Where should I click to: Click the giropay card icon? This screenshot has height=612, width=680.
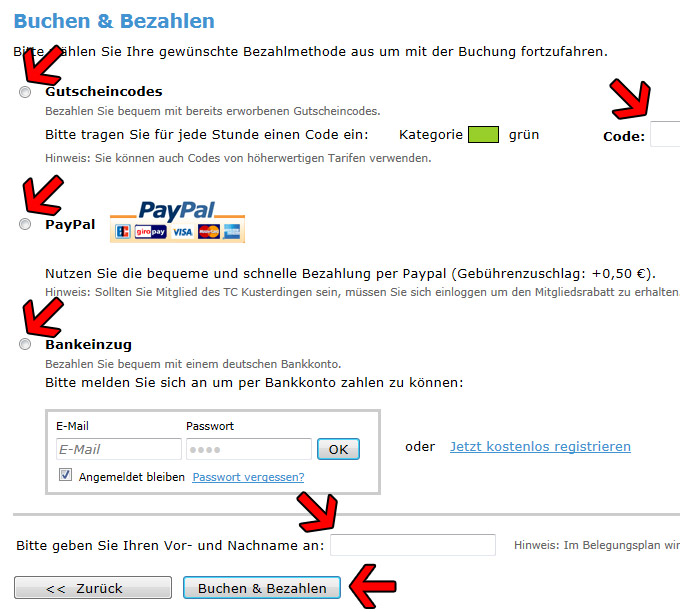[150, 232]
